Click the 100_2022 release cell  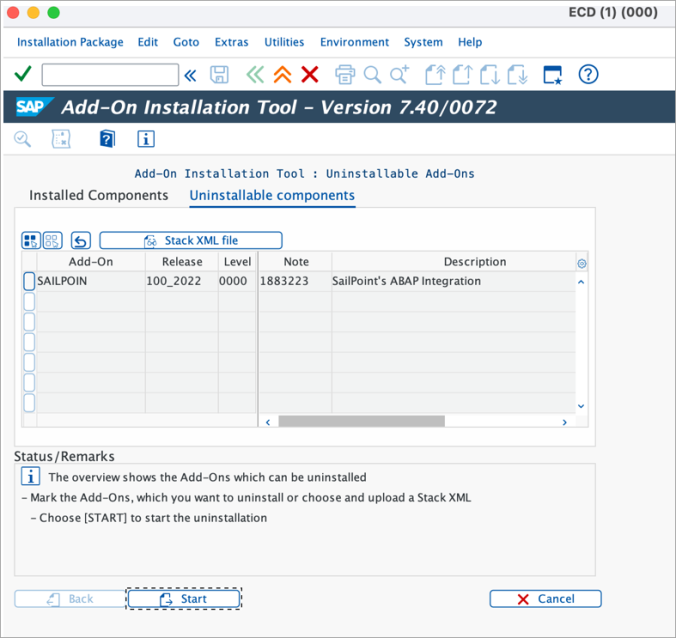[182, 281]
